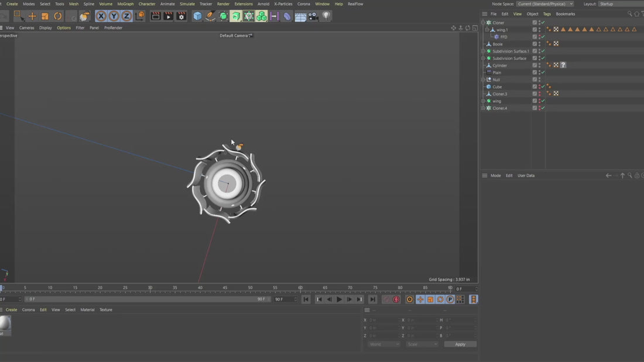The height and width of the screenshot is (362, 644).
Task: Expand the Cloner.4 object tree
Action: (484, 108)
